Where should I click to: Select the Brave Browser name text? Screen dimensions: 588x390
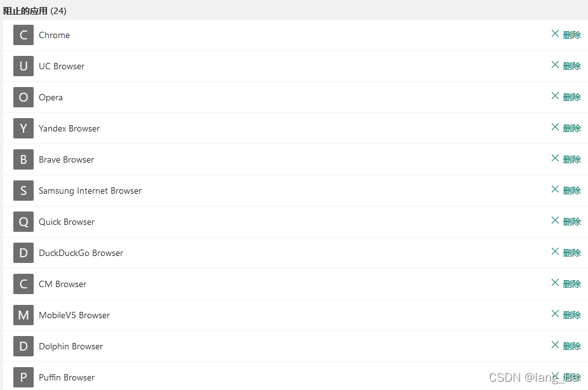coord(67,160)
